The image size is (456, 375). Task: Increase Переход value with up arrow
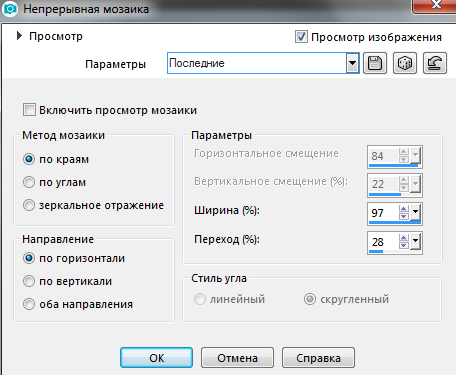404,238
